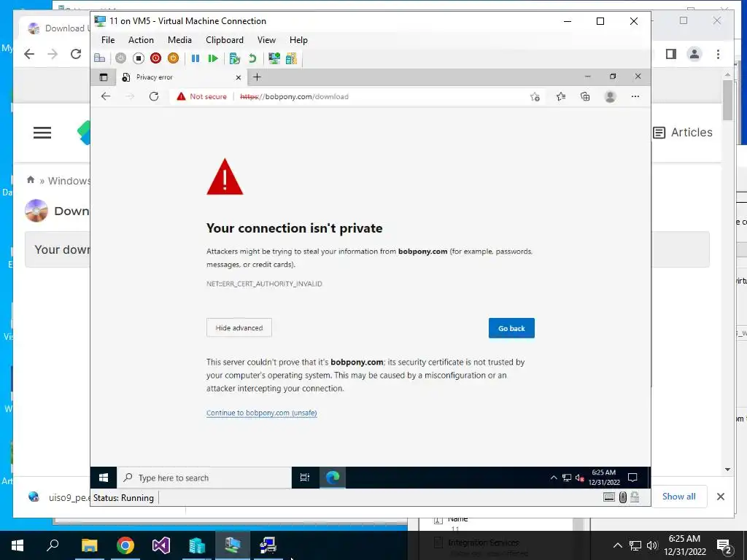This screenshot has width=747, height=560.
Task: Open the Action menu
Action: pyautogui.click(x=141, y=40)
